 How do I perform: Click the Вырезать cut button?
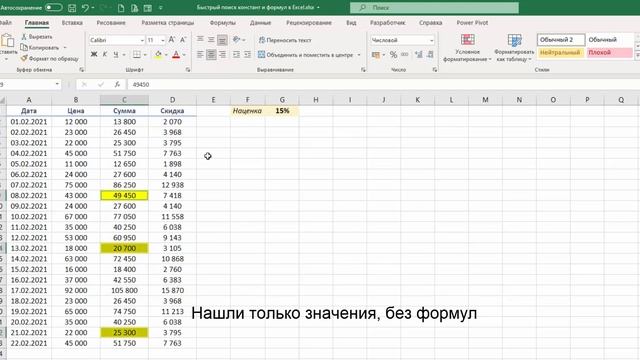37,37
